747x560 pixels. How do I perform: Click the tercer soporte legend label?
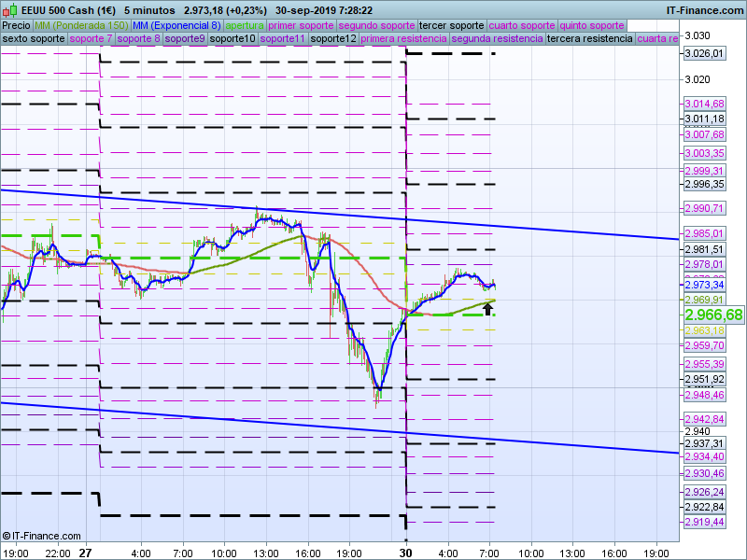451,25
